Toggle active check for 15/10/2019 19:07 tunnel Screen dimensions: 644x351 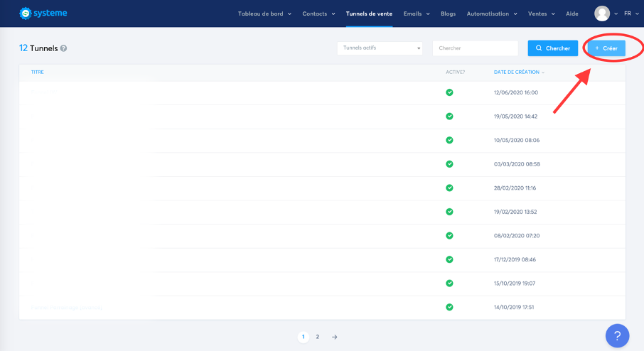pyautogui.click(x=449, y=283)
